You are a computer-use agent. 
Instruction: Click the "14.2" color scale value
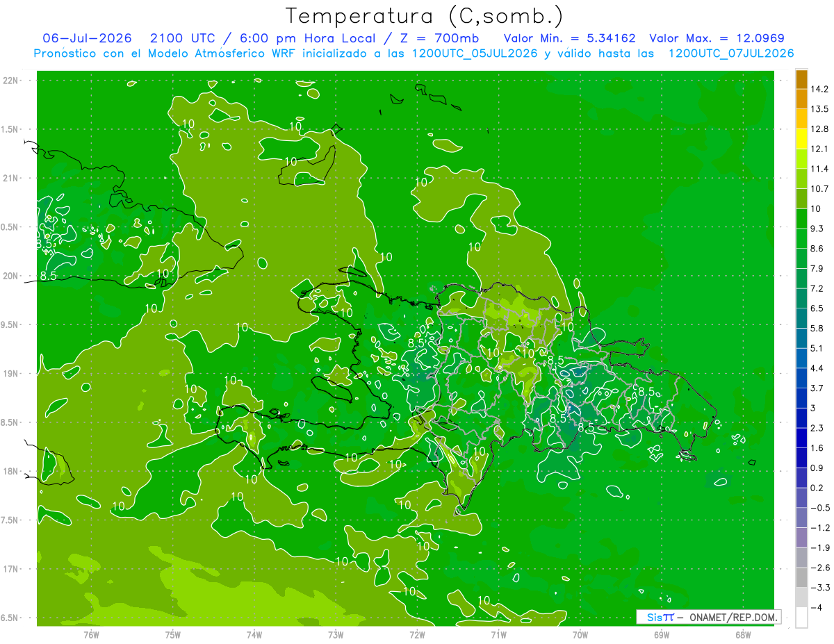[820, 89]
